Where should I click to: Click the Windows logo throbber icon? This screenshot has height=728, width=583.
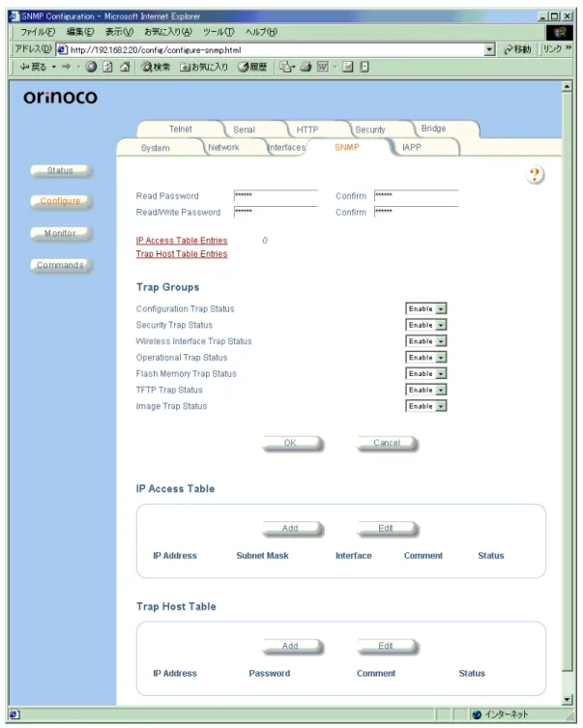tap(560, 32)
